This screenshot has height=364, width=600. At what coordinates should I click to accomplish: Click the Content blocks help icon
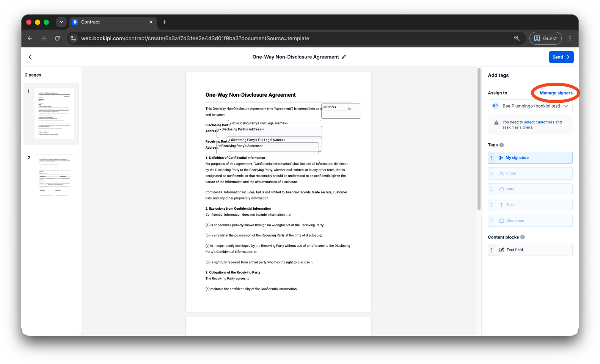[x=522, y=237]
